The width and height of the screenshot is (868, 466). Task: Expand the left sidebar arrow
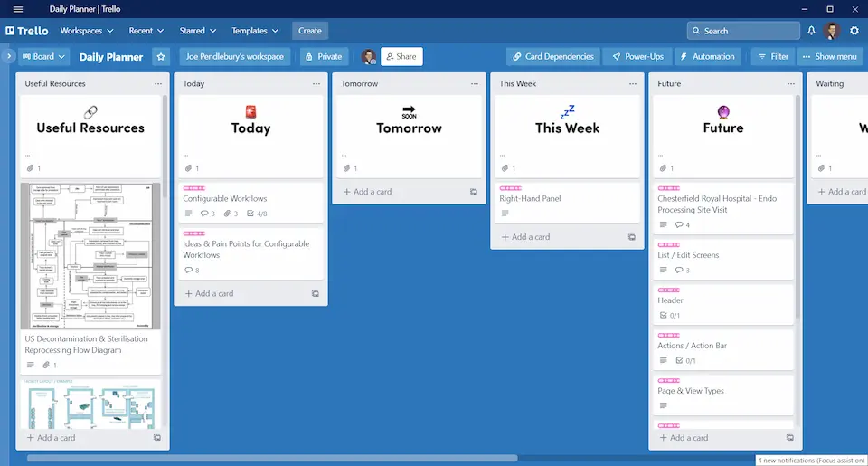pos(9,56)
